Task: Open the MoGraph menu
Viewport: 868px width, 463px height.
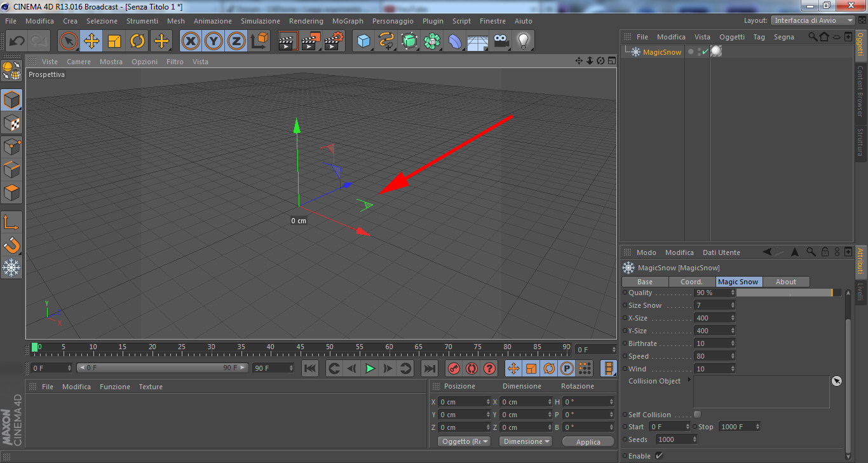Action: pyautogui.click(x=348, y=21)
